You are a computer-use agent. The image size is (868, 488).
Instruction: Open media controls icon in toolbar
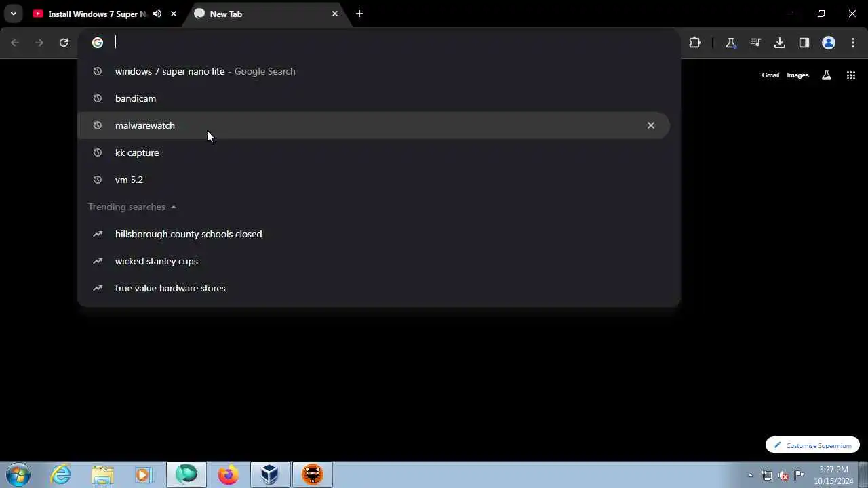[x=755, y=43]
